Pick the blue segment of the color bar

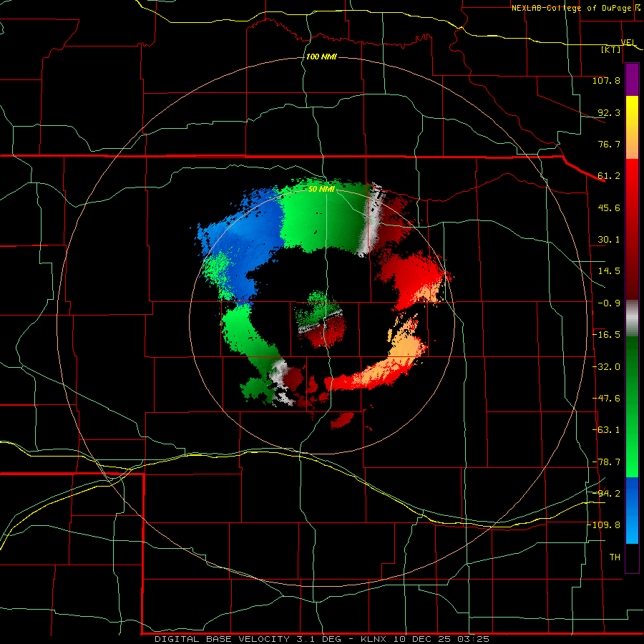[632, 510]
